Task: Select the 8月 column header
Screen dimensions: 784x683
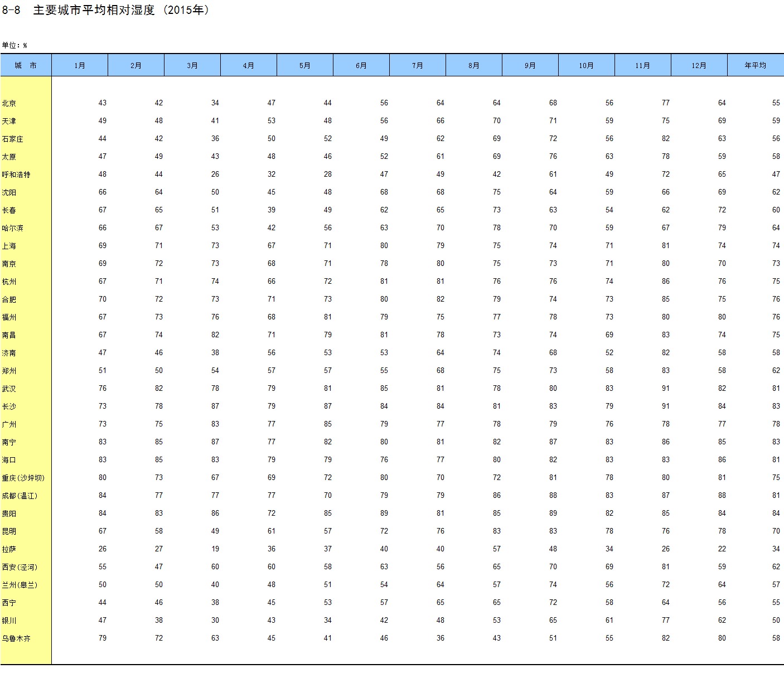Action: [474, 65]
